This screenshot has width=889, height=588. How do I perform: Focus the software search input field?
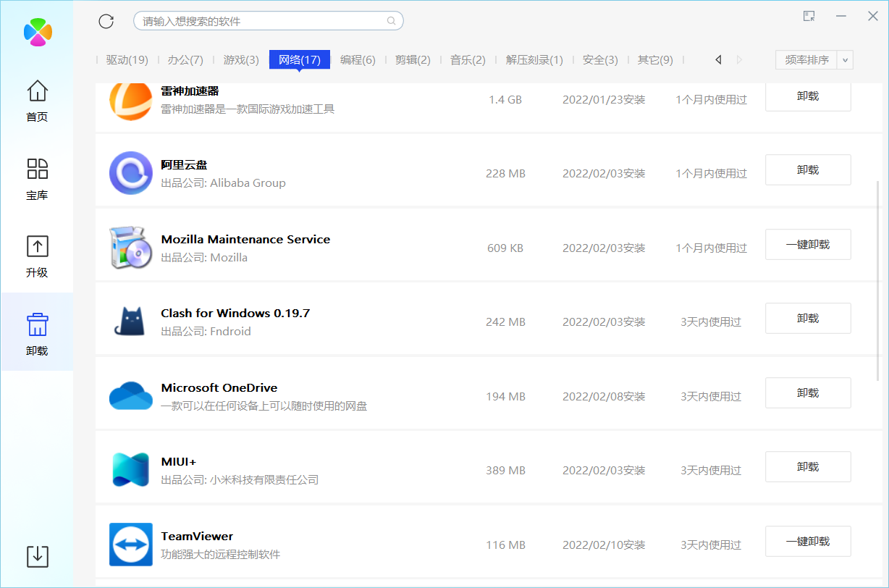[x=268, y=21]
